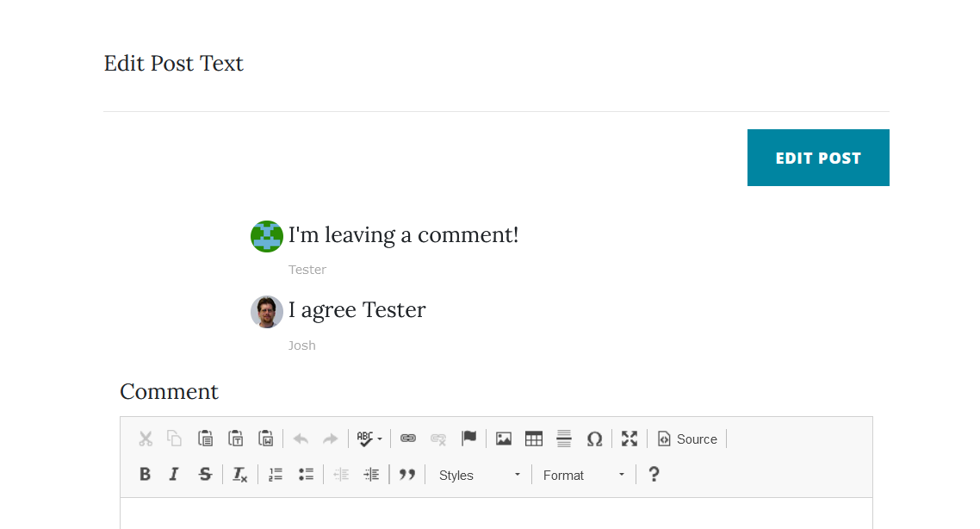The height and width of the screenshot is (529, 980).
Task: Click the About CKEditor help icon
Action: tap(654, 475)
